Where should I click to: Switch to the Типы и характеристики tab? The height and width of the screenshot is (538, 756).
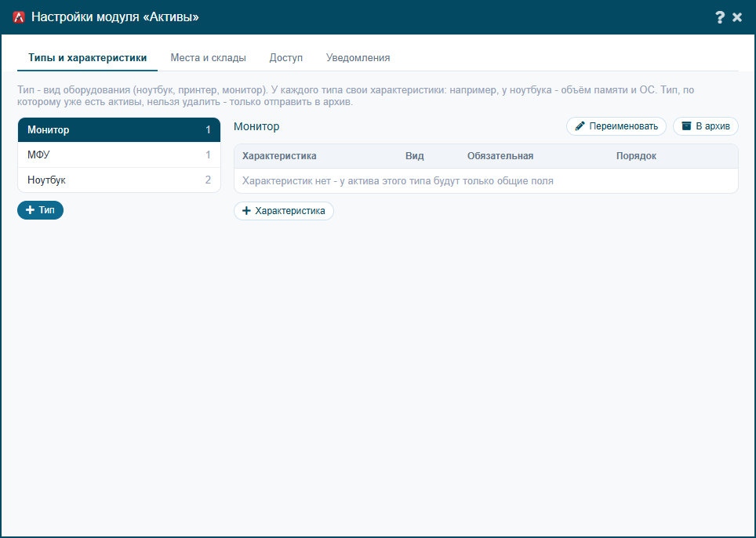pyautogui.click(x=87, y=58)
